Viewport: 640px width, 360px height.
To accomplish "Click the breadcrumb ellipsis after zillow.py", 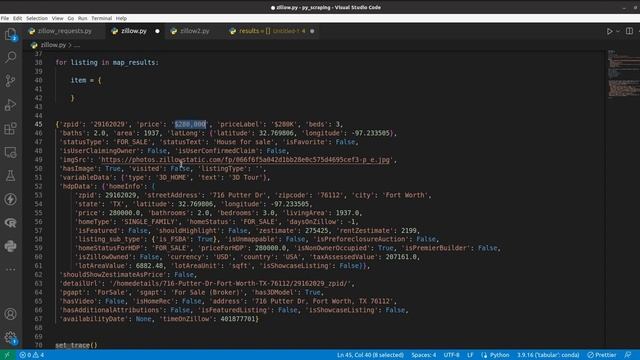I will point(77,45).
